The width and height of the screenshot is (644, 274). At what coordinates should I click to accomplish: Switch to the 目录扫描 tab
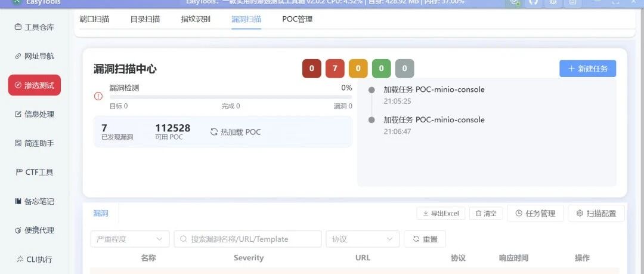[145, 19]
